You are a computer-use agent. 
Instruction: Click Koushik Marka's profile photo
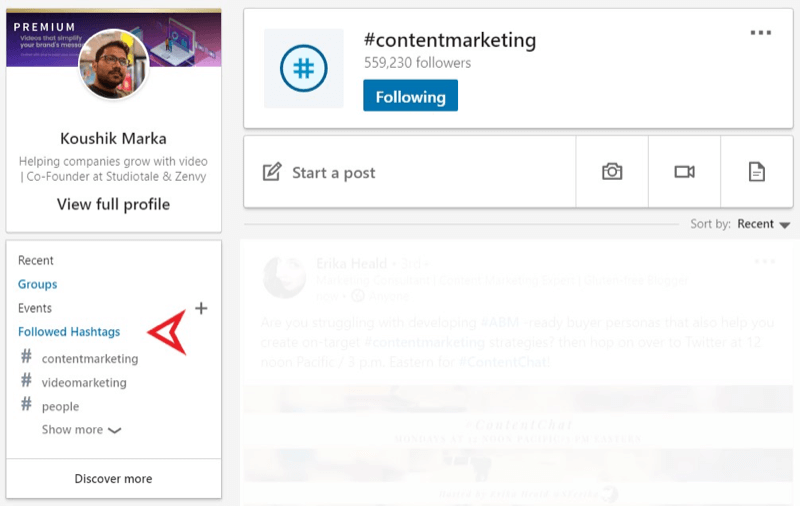pyautogui.click(x=113, y=64)
